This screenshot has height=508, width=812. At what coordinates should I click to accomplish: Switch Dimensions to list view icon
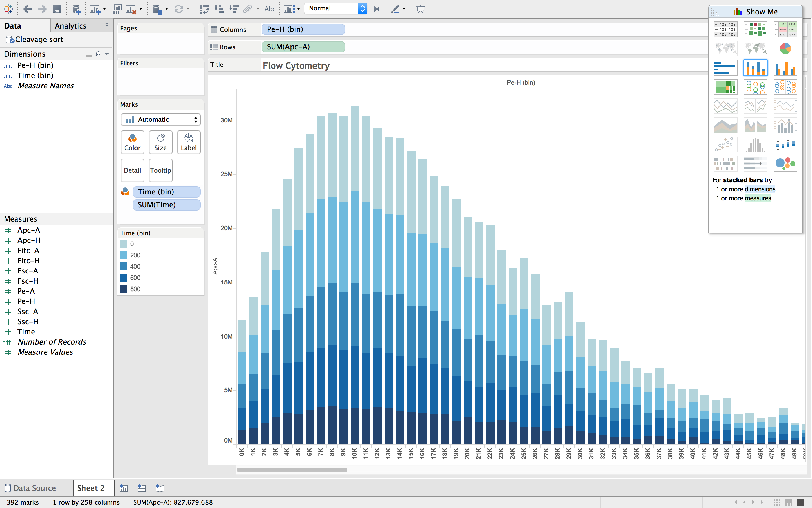tap(89, 54)
